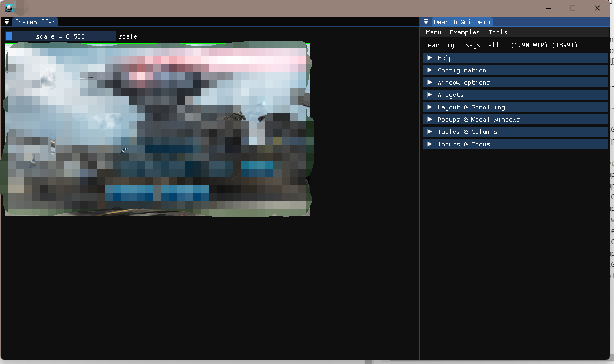Minimize the application window
614x364 pixels.
click(x=549, y=8)
